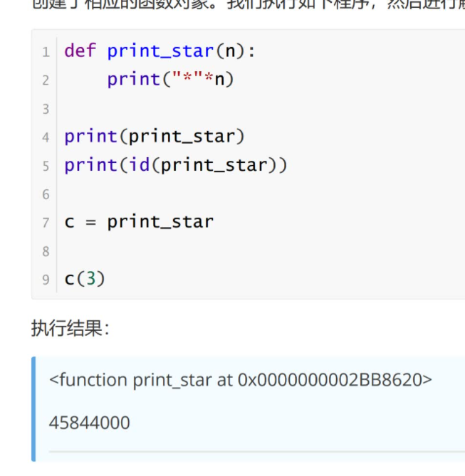Viewport: 465px width, 476px height.
Task: Click line number 7 in the gutter
Action: click(46, 223)
